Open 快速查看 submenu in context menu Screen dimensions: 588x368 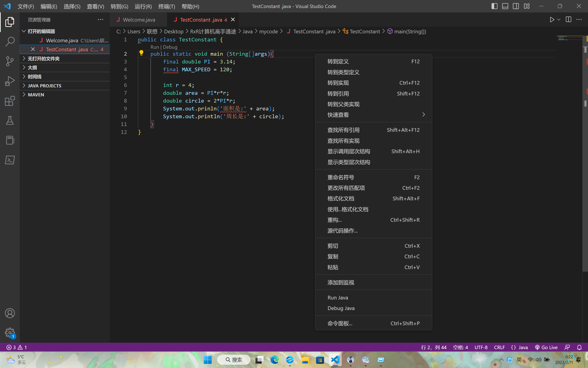click(x=373, y=115)
